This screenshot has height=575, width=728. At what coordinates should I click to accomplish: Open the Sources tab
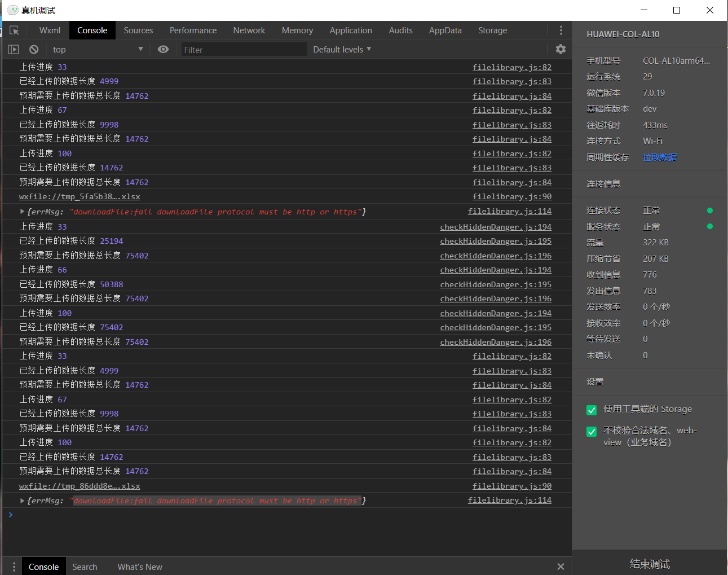click(x=138, y=30)
